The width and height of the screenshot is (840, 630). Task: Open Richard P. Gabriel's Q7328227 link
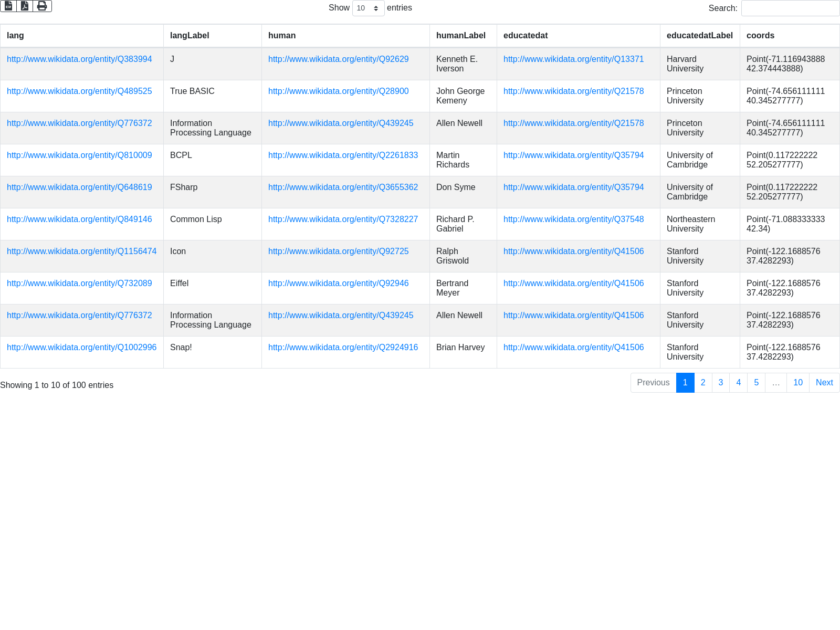pos(343,219)
